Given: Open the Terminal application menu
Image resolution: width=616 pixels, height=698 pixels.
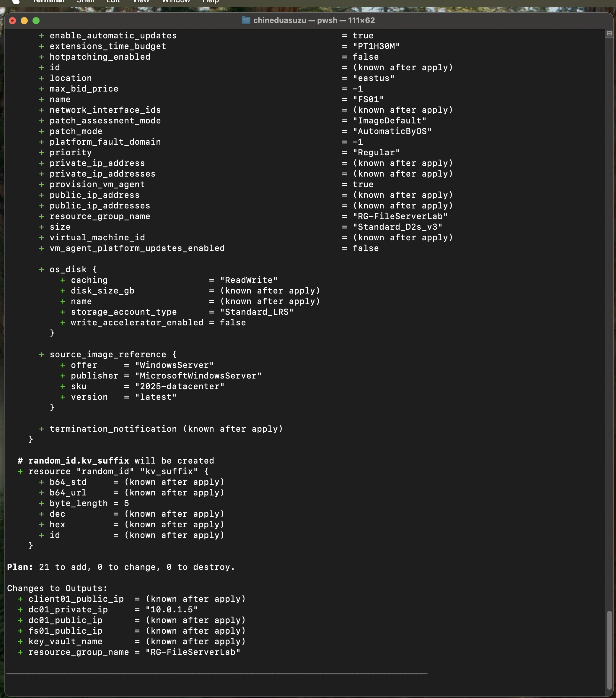Looking at the screenshot, I should click(x=48, y=1).
